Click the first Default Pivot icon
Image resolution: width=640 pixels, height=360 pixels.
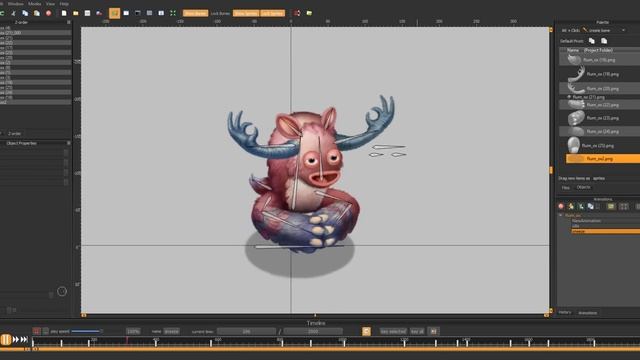[591, 41]
